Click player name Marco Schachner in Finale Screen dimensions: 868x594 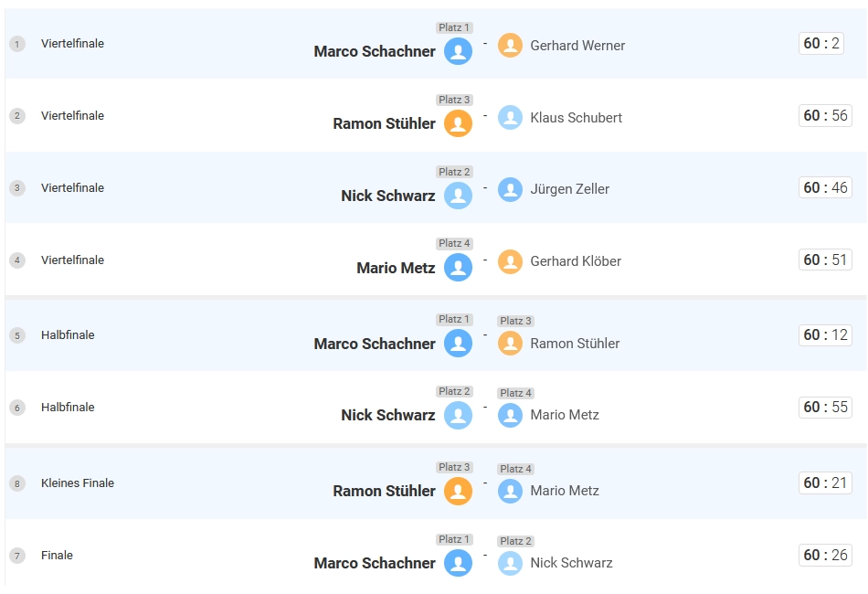pos(375,564)
